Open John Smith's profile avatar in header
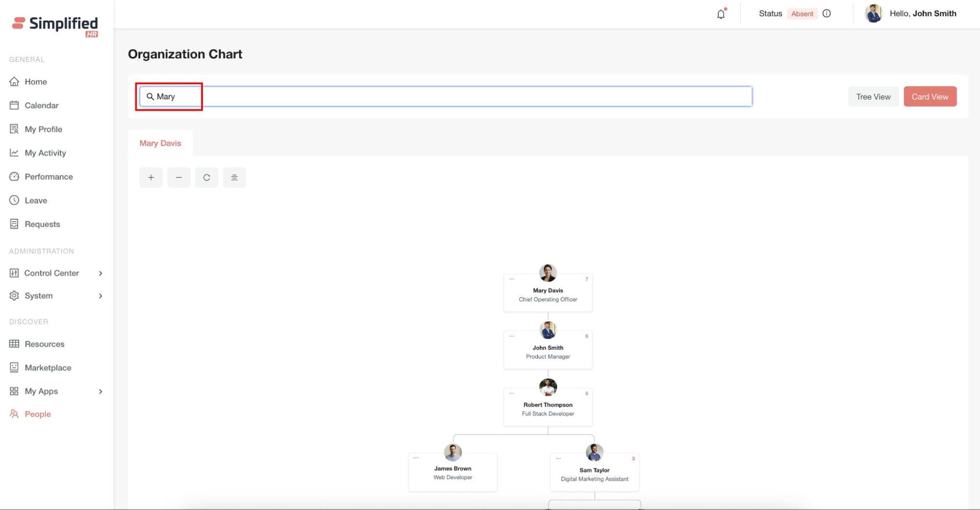This screenshot has width=980, height=510. [873, 14]
